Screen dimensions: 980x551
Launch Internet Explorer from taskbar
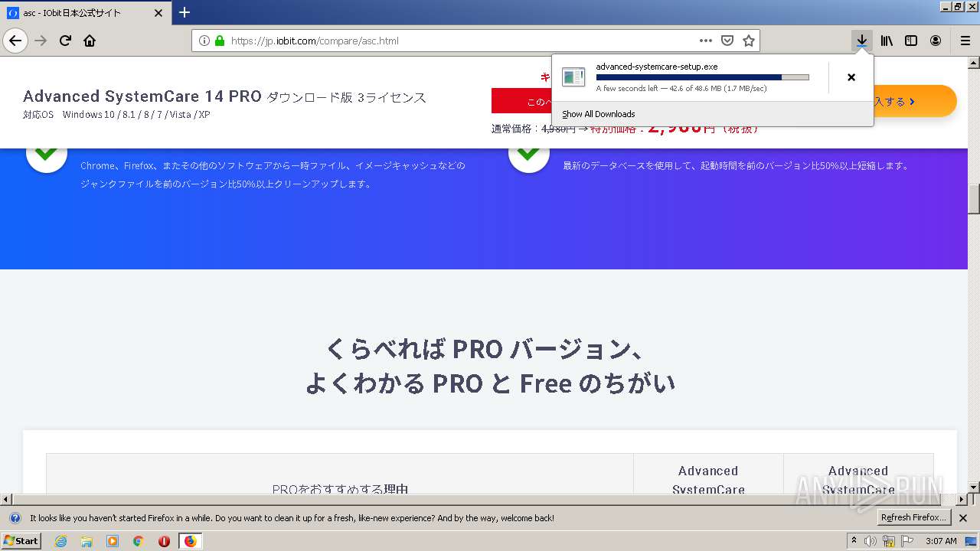(x=61, y=541)
